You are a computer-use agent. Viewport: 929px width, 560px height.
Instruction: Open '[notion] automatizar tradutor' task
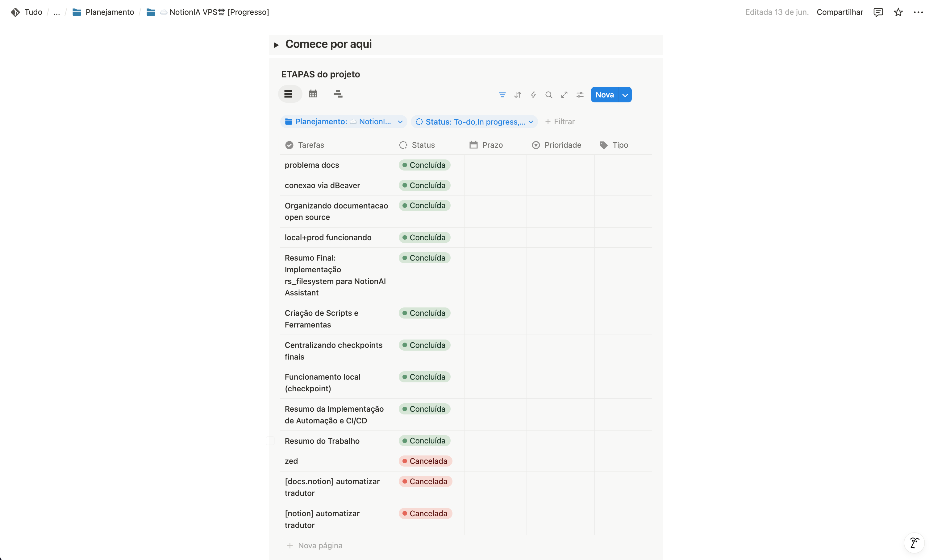pyautogui.click(x=322, y=519)
